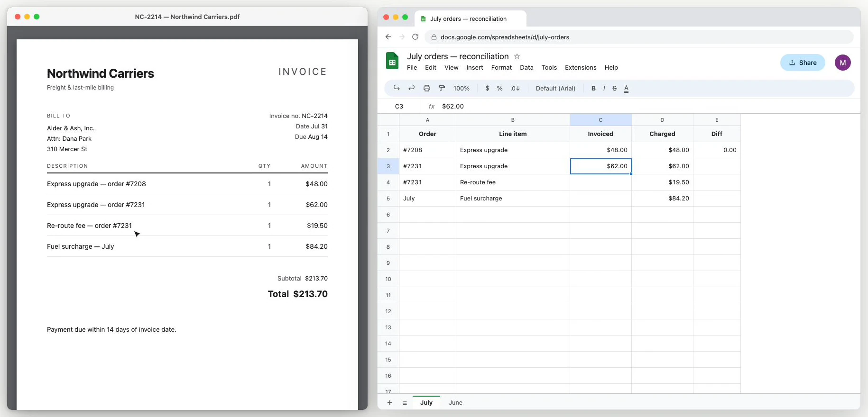Click the Re-route fee cell in spreadsheet

click(513, 182)
